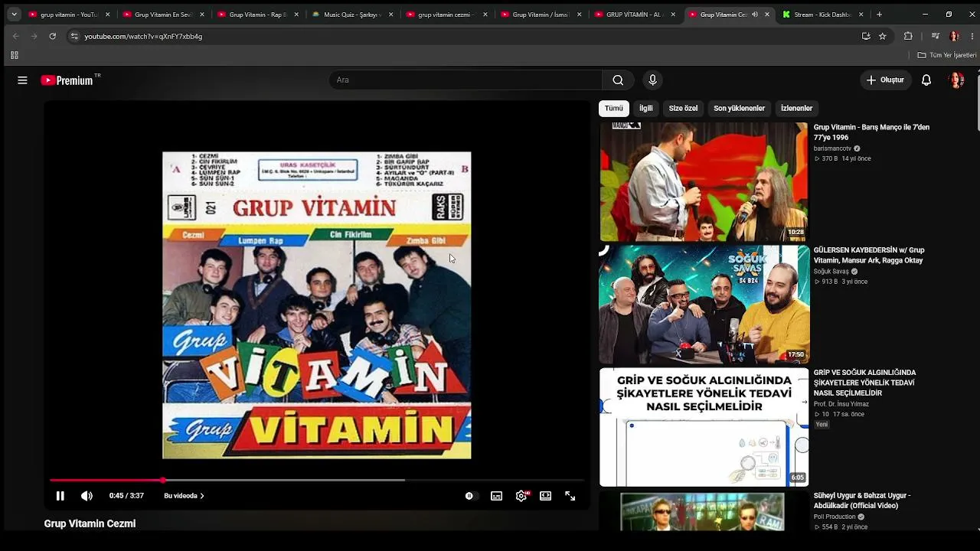The height and width of the screenshot is (551, 980).
Task: Install the app via the address bar icon
Action: coord(866,36)
